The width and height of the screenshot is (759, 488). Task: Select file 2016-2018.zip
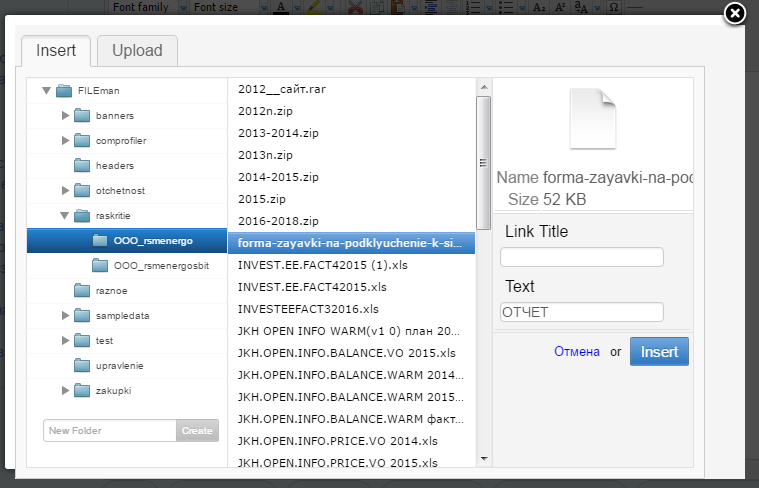(x=351, y=221)
